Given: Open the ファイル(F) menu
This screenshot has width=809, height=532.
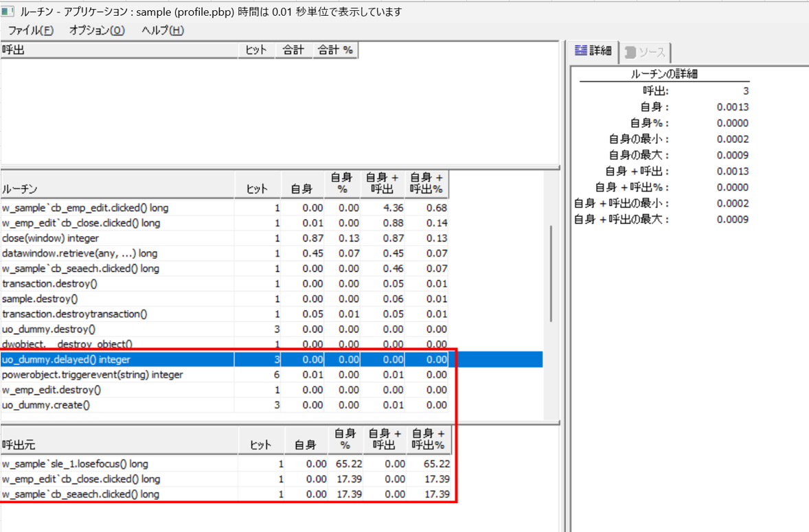Looking at the screenshot, I should [x=30, y=30].
